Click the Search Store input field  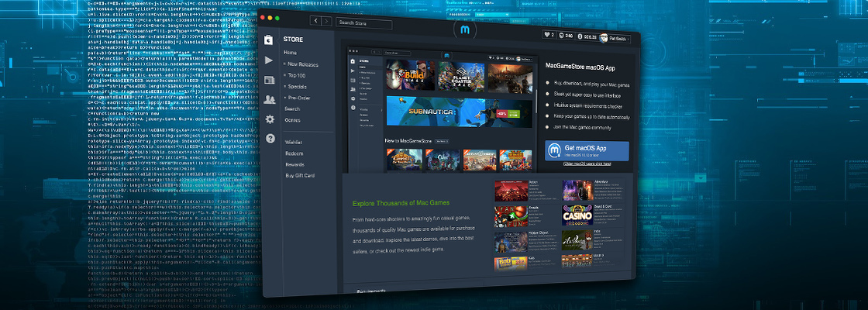click(x=363, y=24)
